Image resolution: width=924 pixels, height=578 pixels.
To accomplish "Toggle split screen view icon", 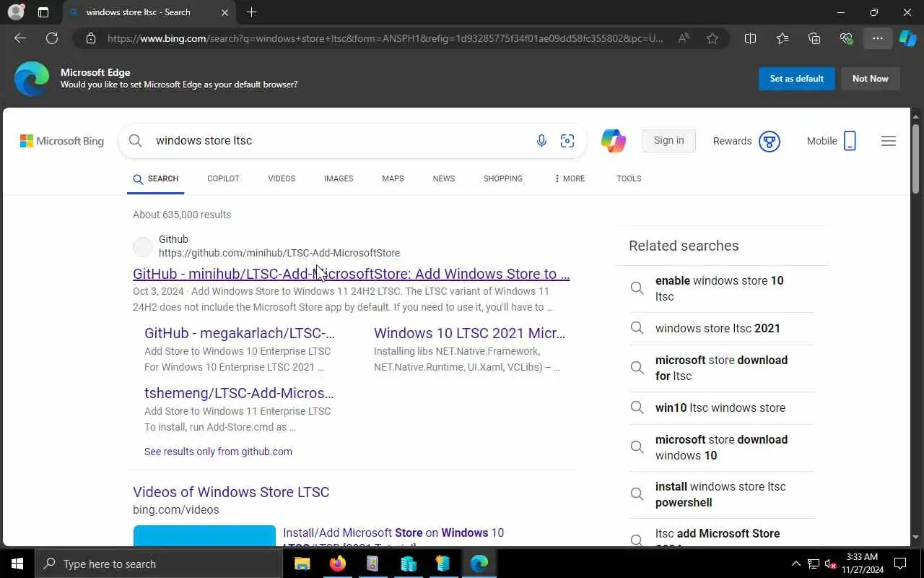I will click(x=750, y=38).
